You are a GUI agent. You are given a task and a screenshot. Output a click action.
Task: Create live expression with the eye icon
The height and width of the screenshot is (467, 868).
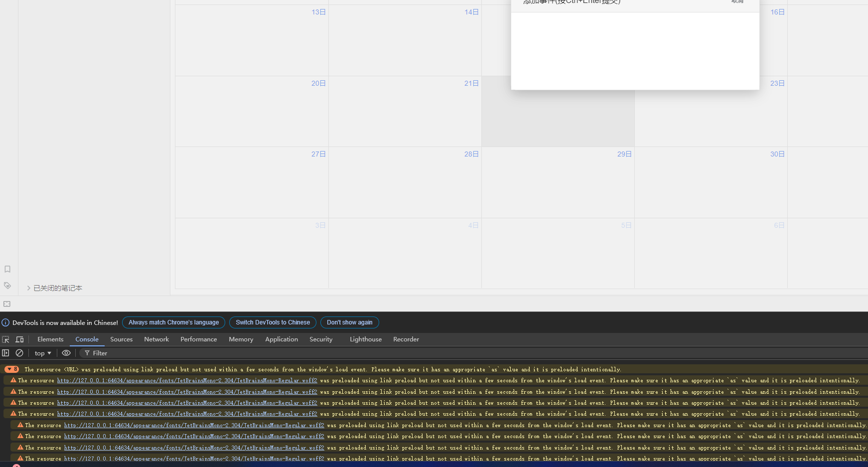(66, 353)
